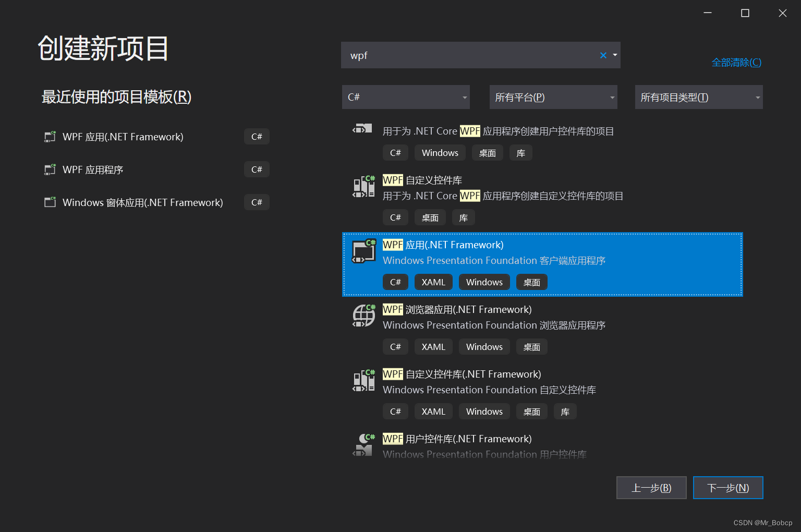801x532 pixels.
Task: Open the 所有平台(P) platform dropdown
Action: click(553, 97)
